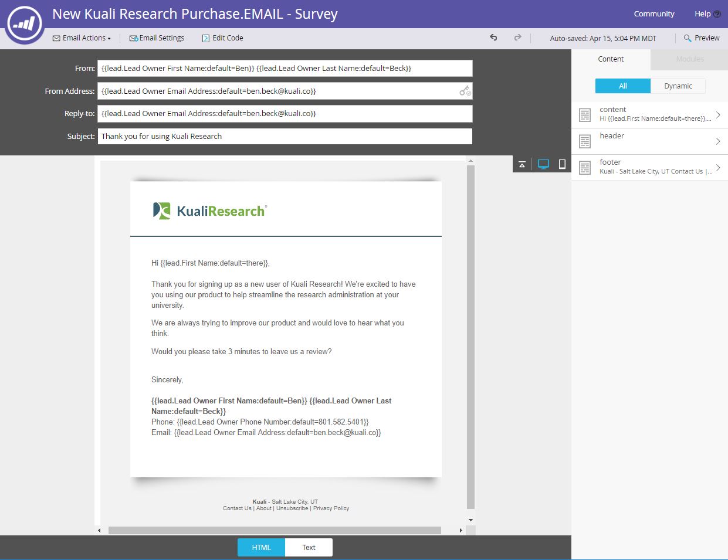
Task: Click the scroll right arrow
Action: 461,530
